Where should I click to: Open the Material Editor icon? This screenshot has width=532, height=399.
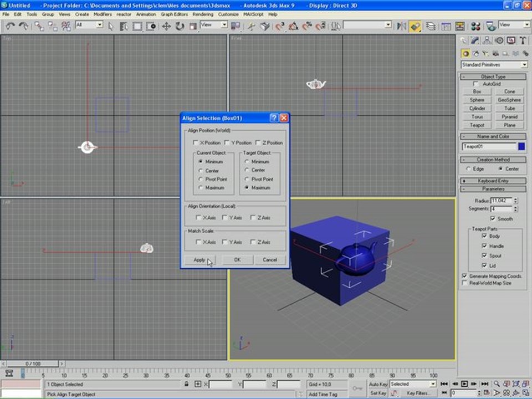(475, 26)
